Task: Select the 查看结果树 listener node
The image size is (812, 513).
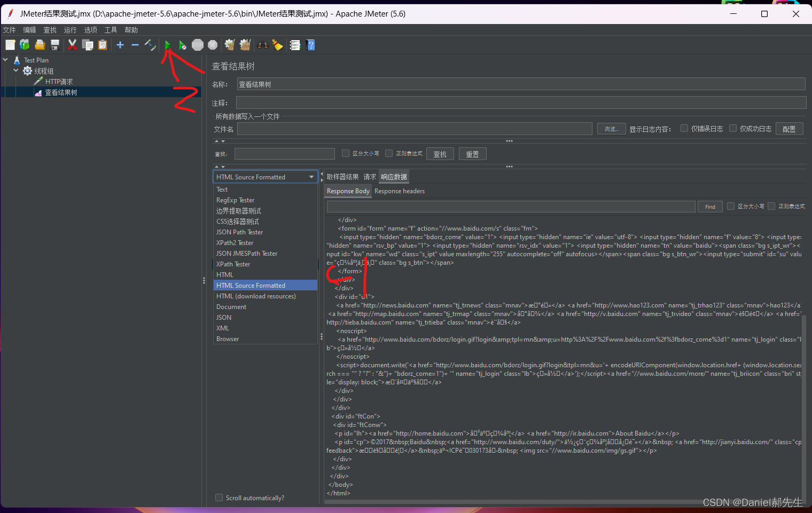Action: click(x=61, y=92)
